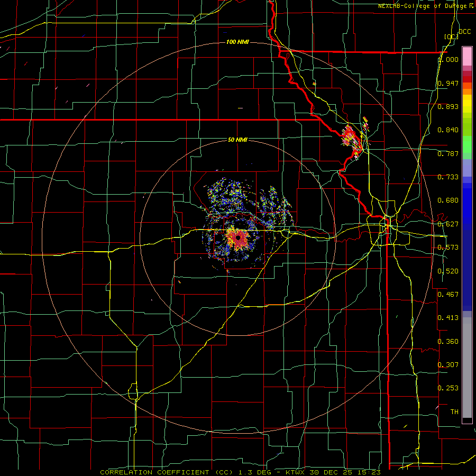Click the 0.680 legend value
Viewport: 476px width, 476px height.
448,200
